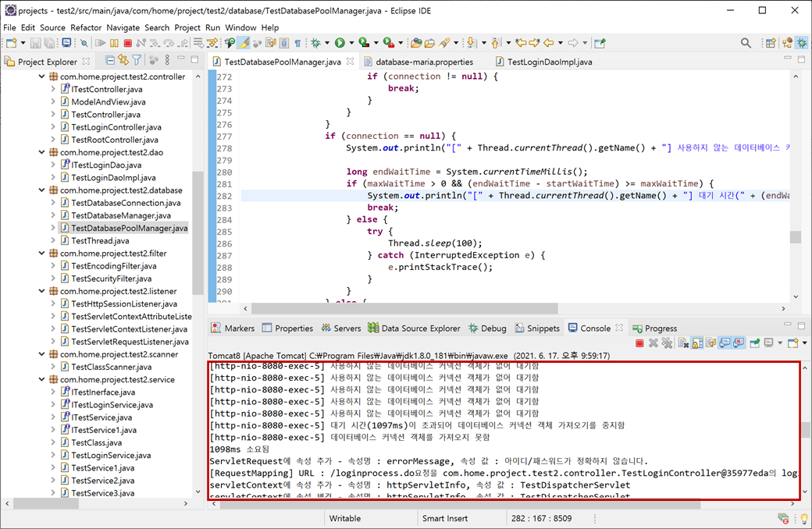
Task: Toggle Link with Editor in Project Explorer
Action: [123, 61]
